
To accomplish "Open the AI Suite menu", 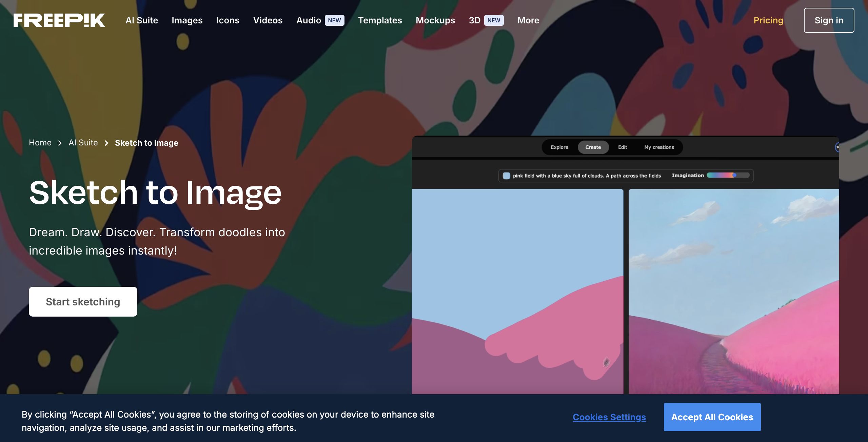I will (142, 20).
